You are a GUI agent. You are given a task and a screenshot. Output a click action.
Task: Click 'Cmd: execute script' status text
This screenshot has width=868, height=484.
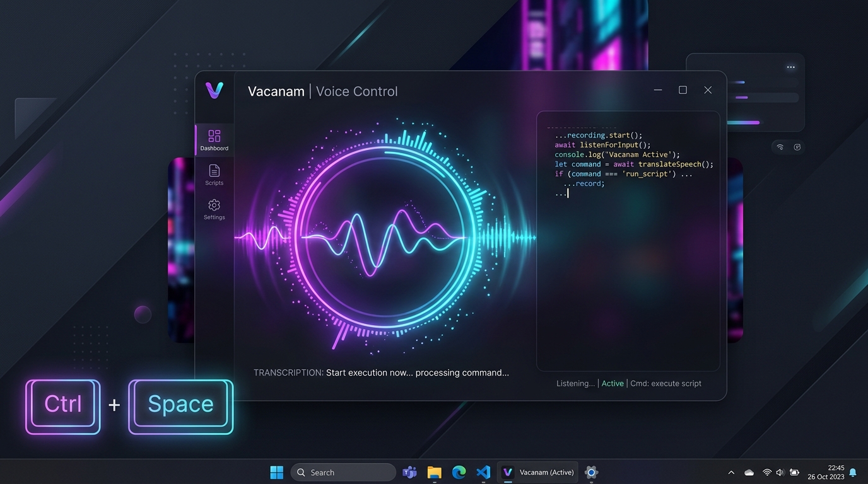666,383
